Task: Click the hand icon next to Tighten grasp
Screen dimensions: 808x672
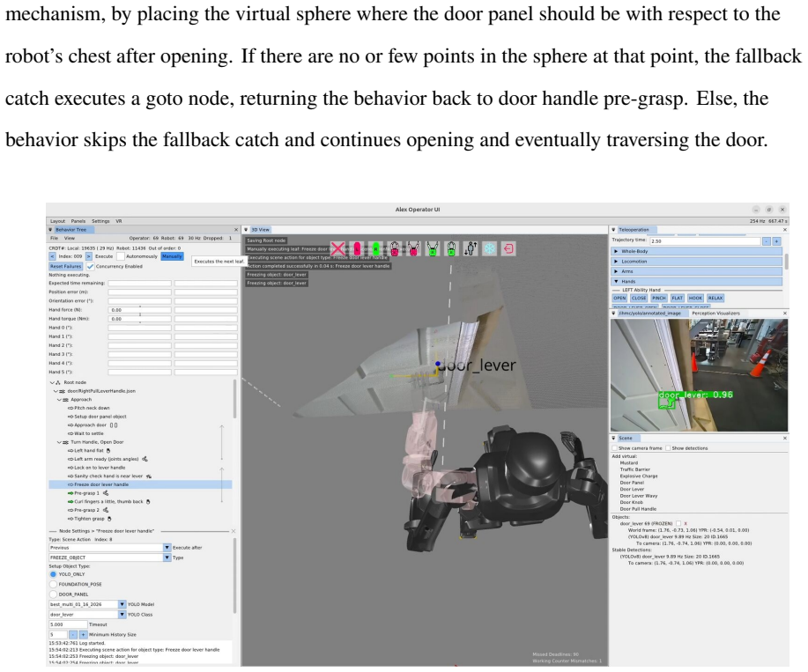Action: click(109, 519)
